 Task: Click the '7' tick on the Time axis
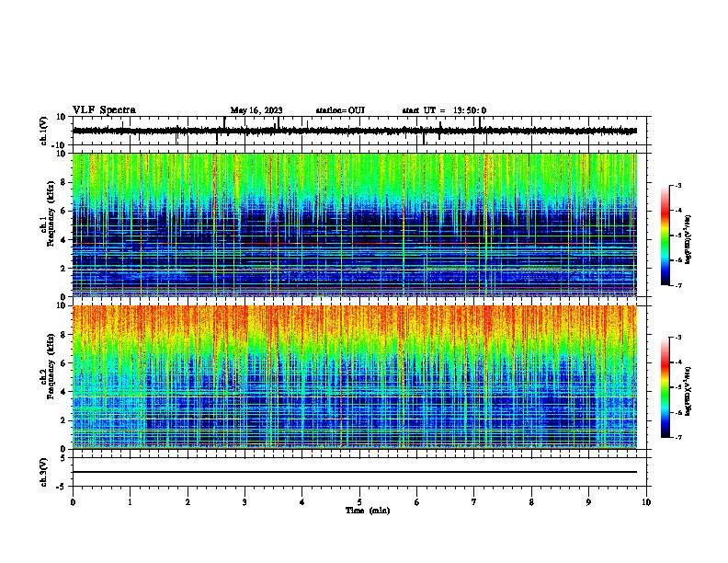pyautogui.click(x=474, y=502)
